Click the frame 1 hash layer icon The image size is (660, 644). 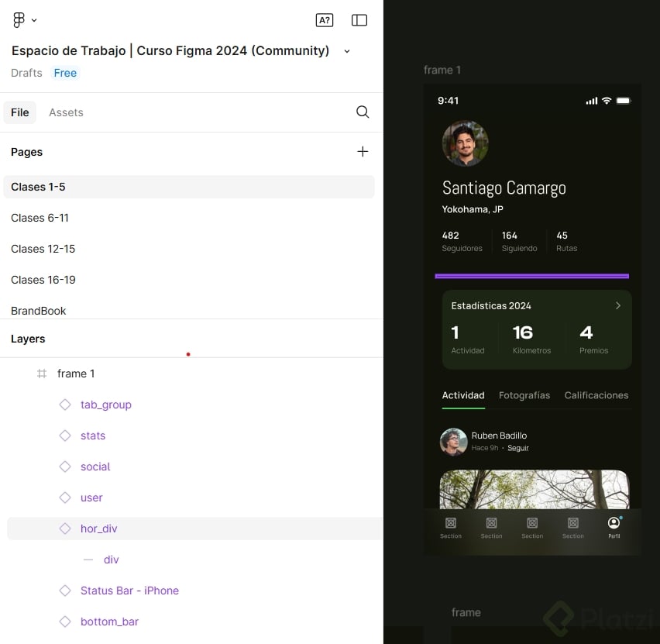click(x=42, y=374)
